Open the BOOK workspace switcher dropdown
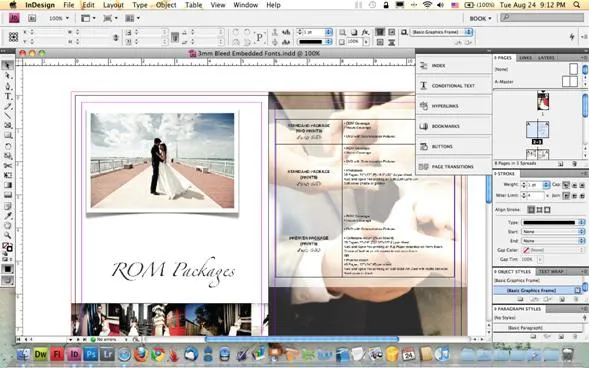 (480, 18)
